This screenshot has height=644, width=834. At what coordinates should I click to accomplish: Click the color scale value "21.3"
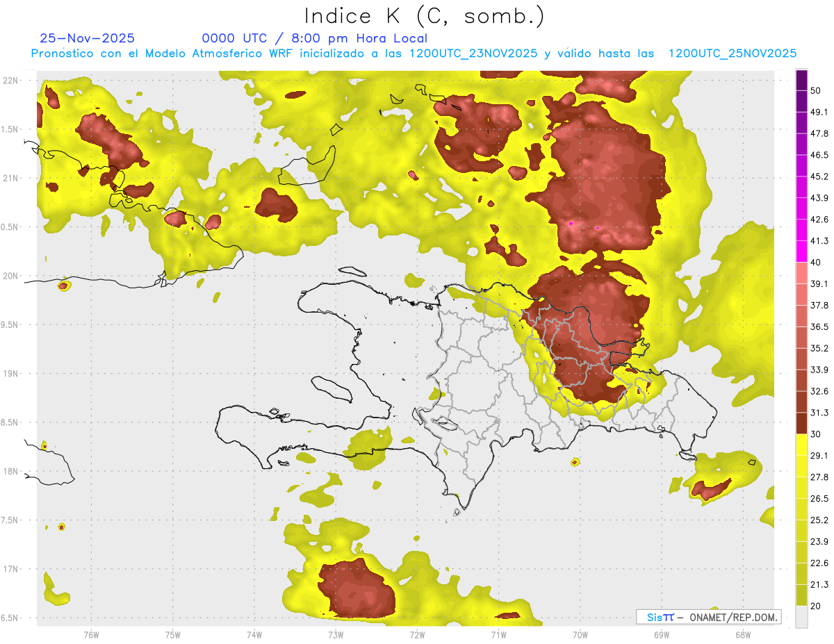(x=819, y=584)
